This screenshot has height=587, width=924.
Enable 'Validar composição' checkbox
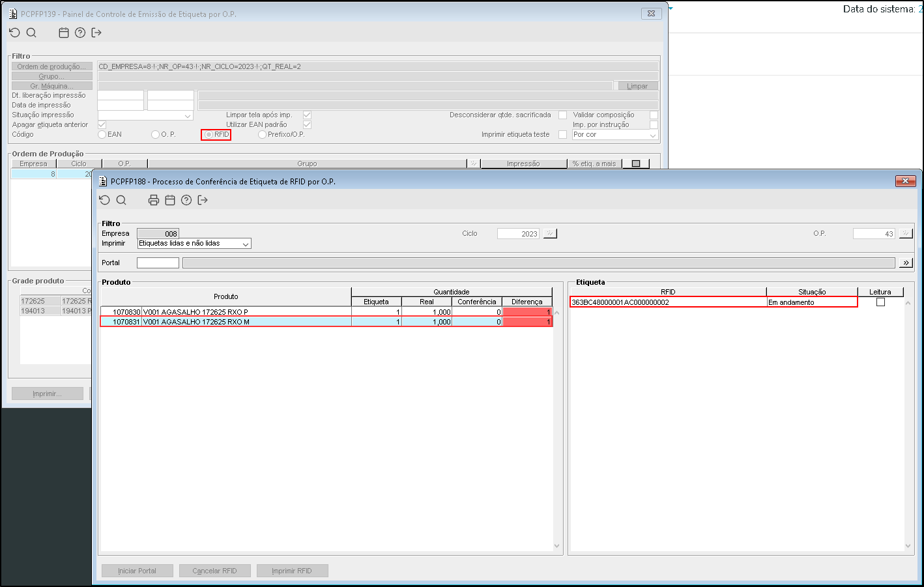(x=654, y=115)
